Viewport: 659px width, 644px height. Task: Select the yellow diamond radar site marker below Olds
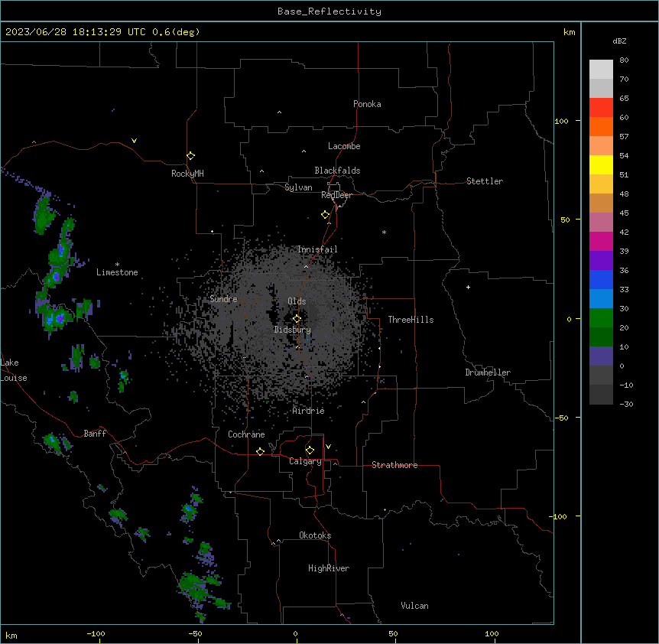(297, 319)
